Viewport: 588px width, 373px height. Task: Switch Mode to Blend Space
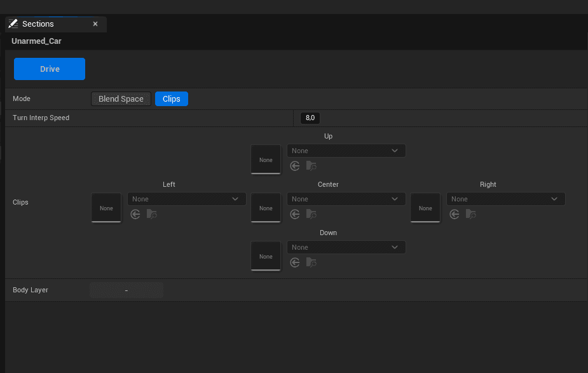coord(121,99)
